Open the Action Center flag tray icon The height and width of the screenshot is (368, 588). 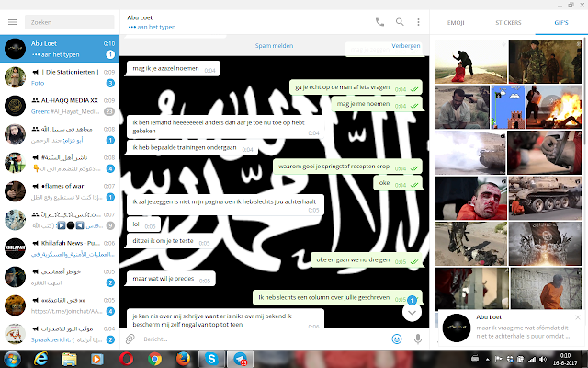pos(499,360)
